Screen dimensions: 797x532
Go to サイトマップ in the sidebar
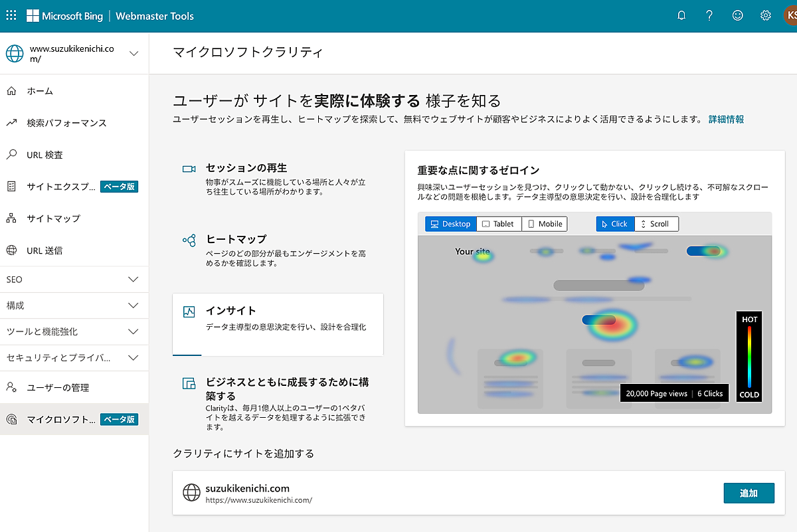coord(53,219)
